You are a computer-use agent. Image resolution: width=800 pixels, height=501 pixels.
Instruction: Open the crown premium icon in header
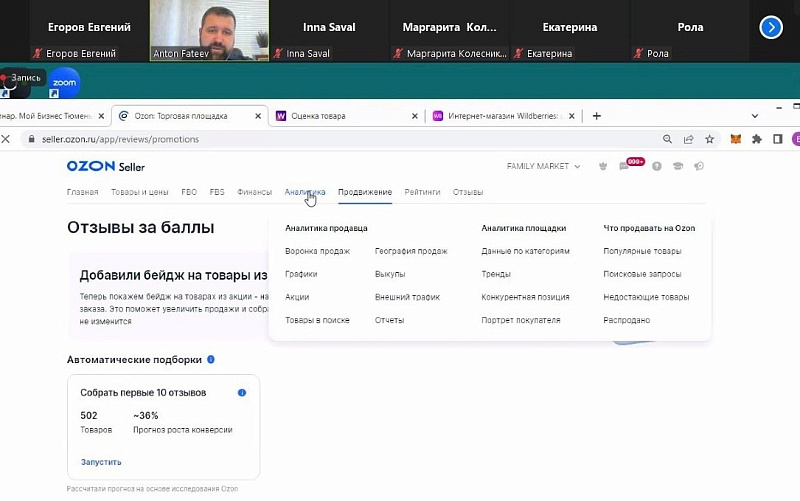(603, 166)
